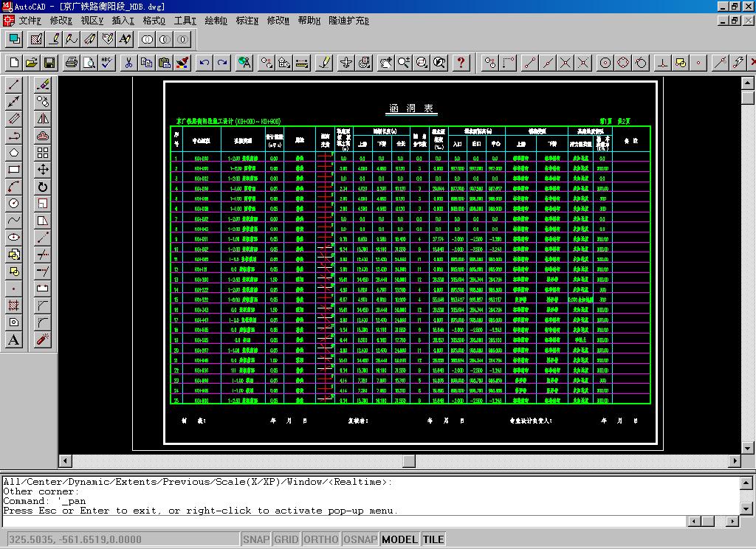This screenshot has height=549, width=756.
Task: Open the 绘制D menu
Action: 216,21
